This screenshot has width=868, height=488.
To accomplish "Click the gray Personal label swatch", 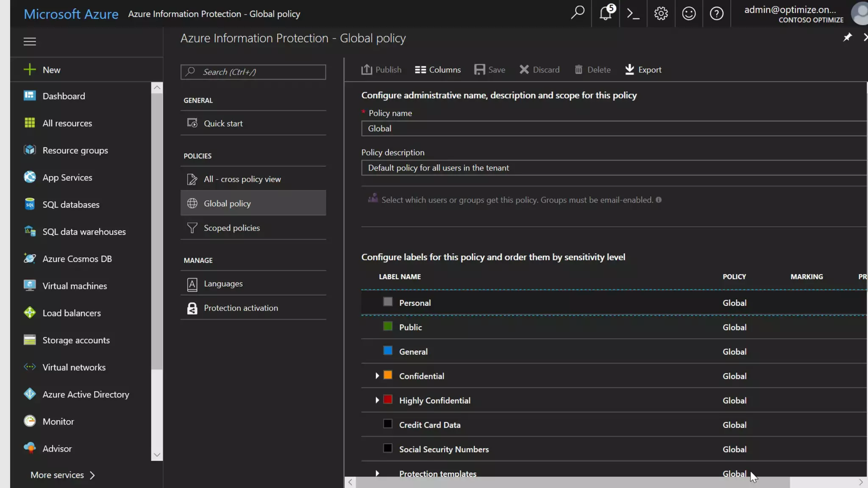I will 387,302.
